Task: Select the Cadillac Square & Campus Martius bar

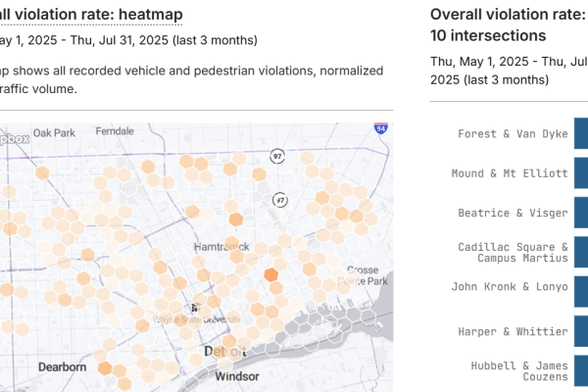Action: coord(581,252)
